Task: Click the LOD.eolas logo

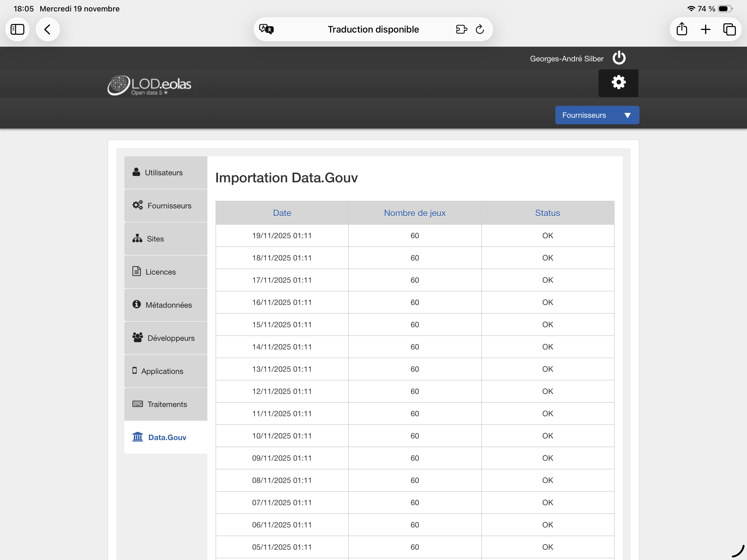Action: [x=149, y=85]
